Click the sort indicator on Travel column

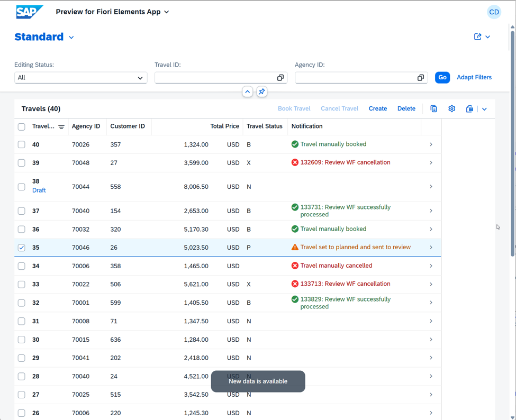pyautogui.click(x=61, y=127)
